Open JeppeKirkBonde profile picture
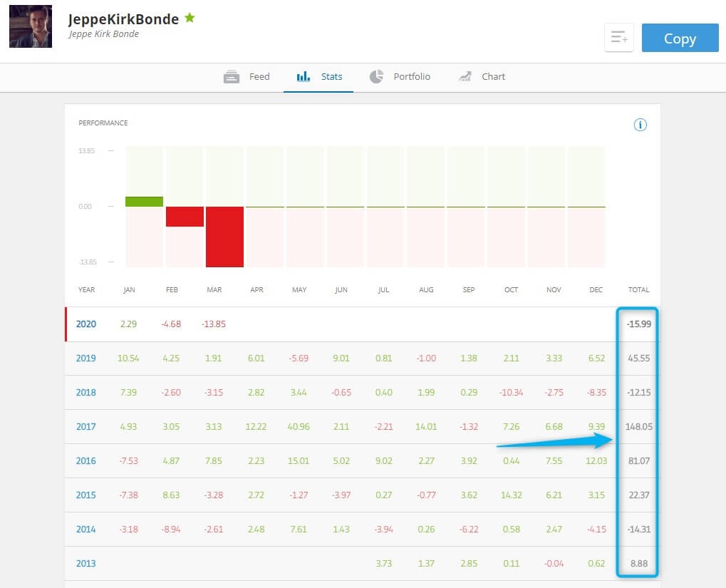The image size is (726, 588). [31, 26]
